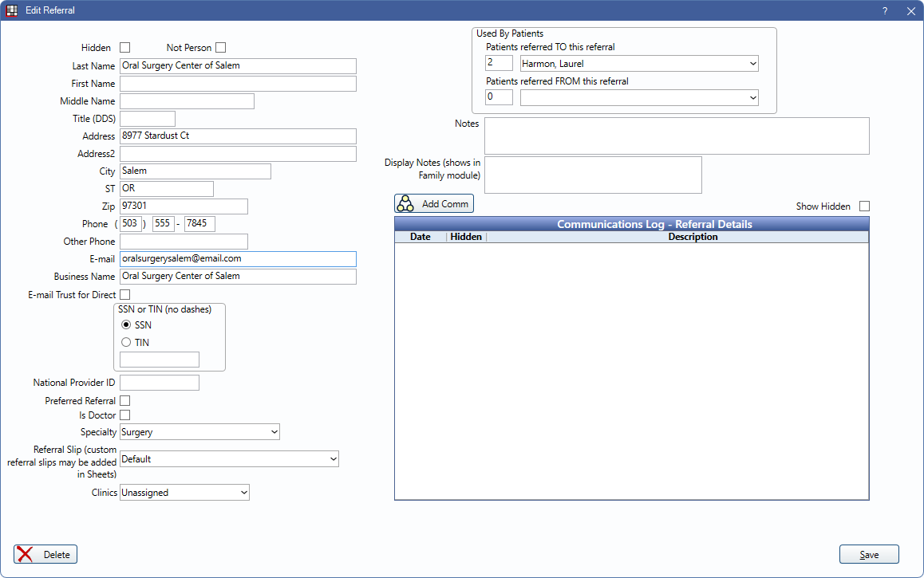Screen dimensions: 924x578
Task: Click the Edit Referral window icon
Action: [12, 10]
